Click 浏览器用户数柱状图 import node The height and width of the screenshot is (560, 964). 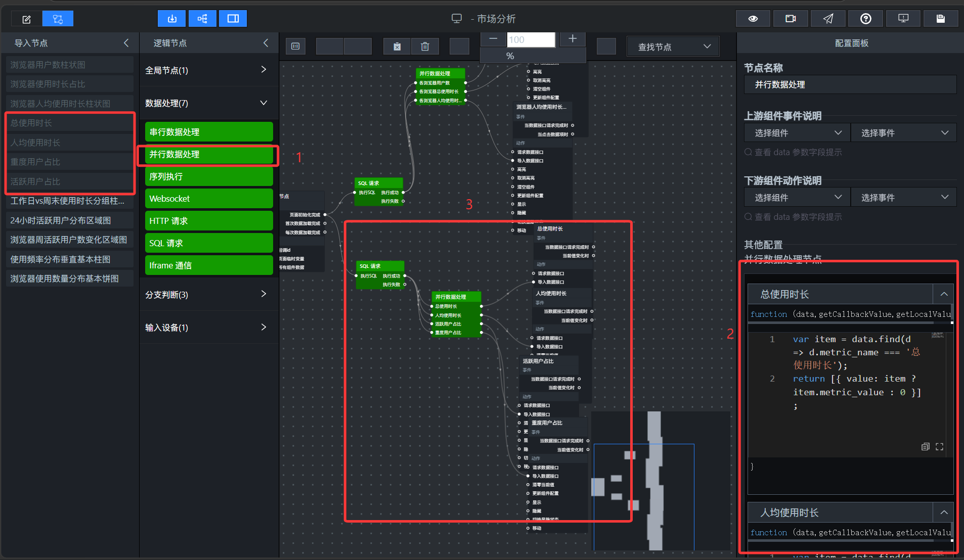70,65
